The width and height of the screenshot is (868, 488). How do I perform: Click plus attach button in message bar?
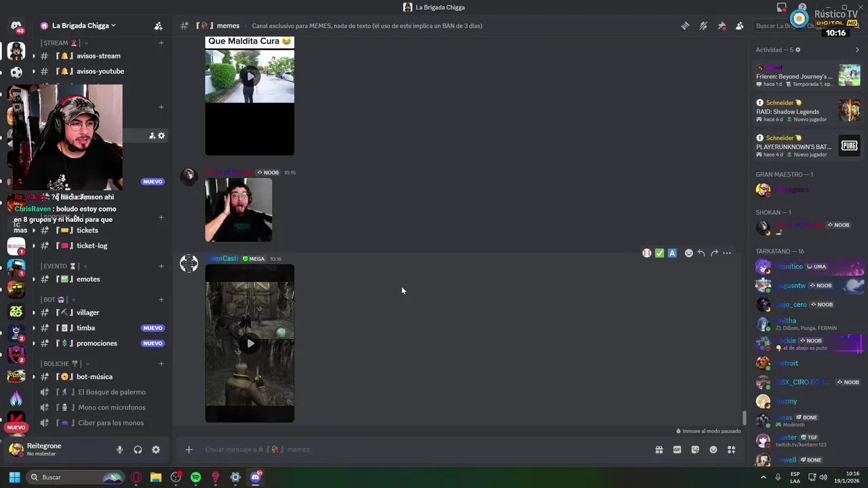click(x=189, y=449)
